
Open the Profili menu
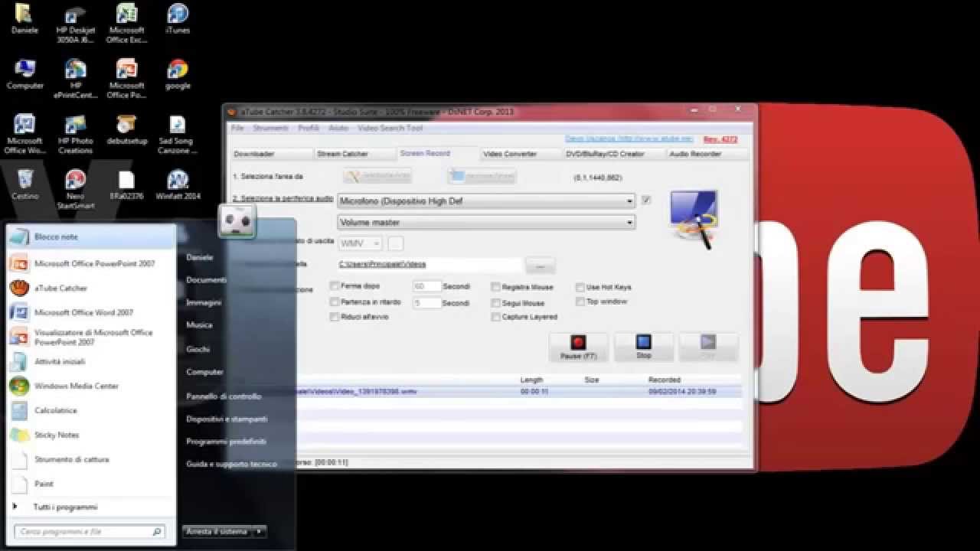pos(309,129)
